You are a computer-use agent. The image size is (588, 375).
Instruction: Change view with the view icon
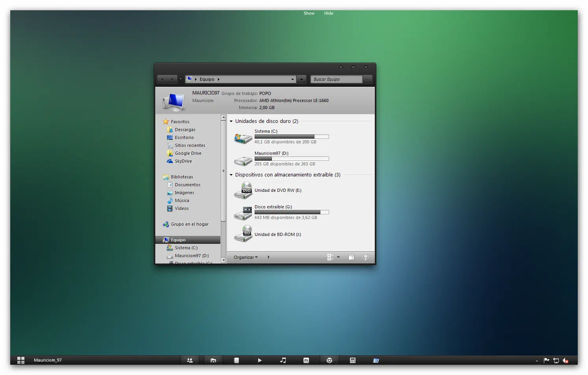coord(330,257)
